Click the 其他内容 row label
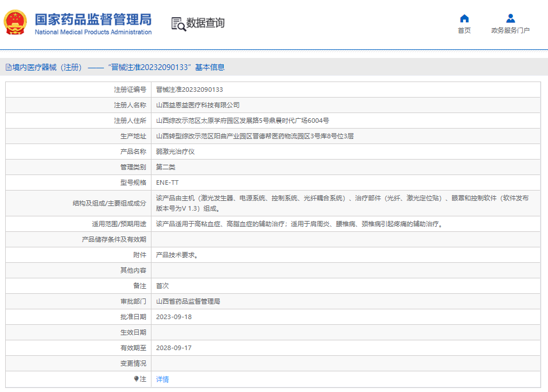 click(133, 270)
